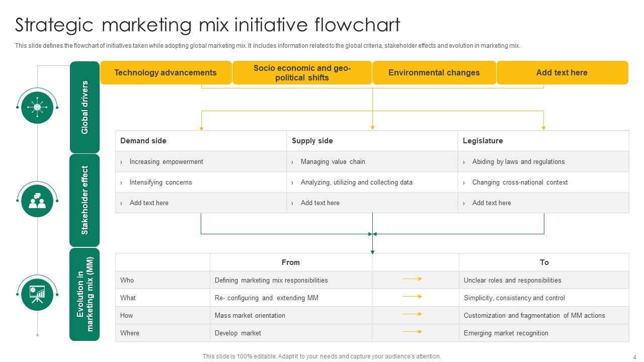Click the Legislature column header
This screenshot has width=644, height=362.
(x=482, y=141)
